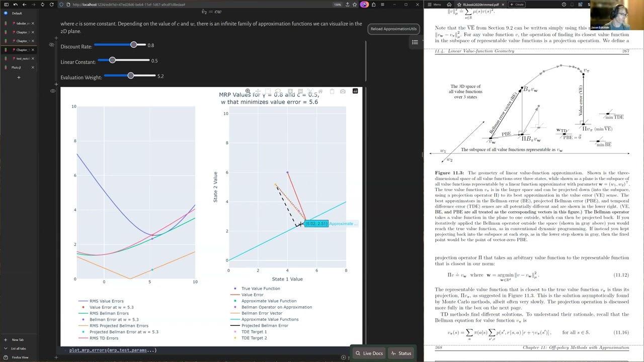The height and width of the screenshot is (362, 644).
Task: Open the Status panel
Action: click(x=401, y=353)
